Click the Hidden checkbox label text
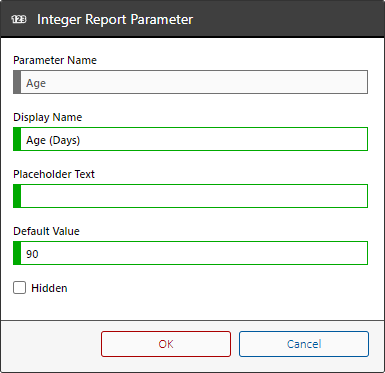Screen dimensions: 385x373 49,288
